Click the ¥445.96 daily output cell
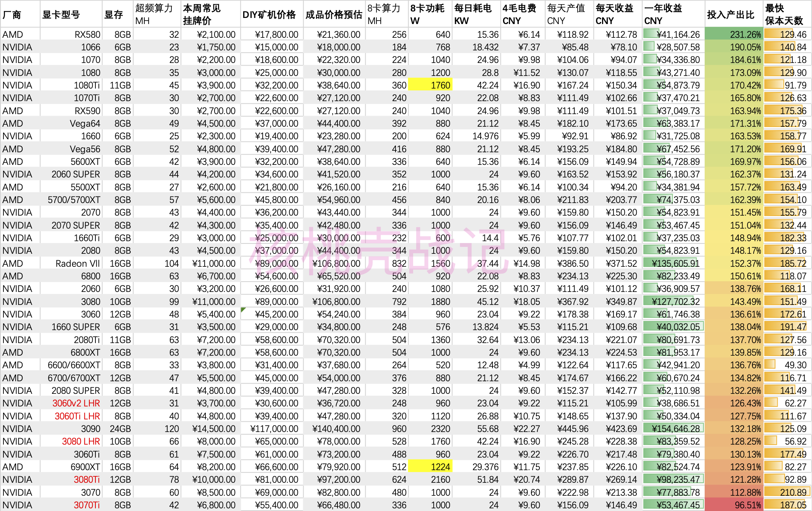Screen dimensions: 812x511 [x=569, y=429]
